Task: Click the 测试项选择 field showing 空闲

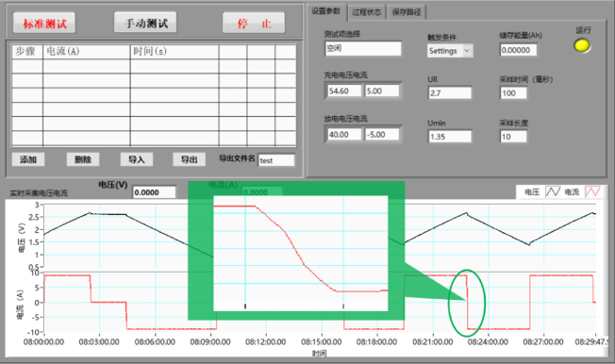Action: tap(363, 49)
